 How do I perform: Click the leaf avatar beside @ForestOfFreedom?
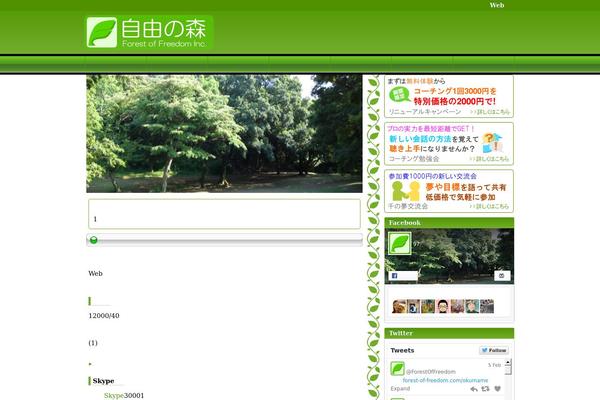pos(397,369)
